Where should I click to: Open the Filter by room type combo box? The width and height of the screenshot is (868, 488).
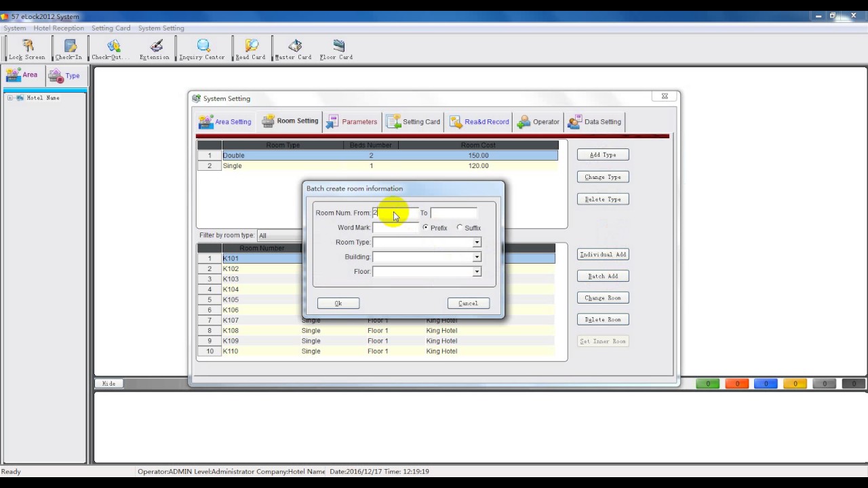coord(279,236)
